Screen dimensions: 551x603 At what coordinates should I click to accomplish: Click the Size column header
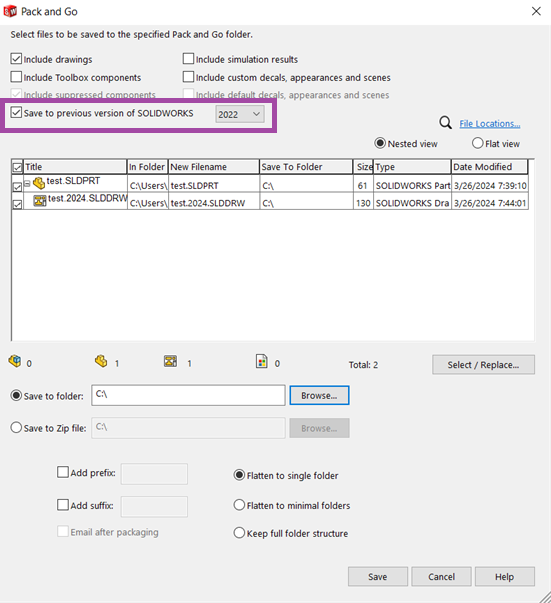pyautogui.click(x=363, y=167)
